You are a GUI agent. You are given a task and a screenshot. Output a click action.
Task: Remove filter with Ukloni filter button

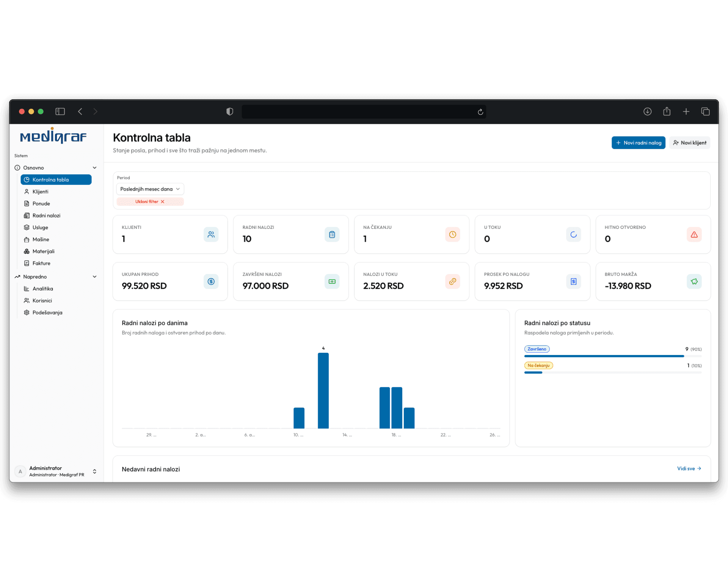click(150, 202)
